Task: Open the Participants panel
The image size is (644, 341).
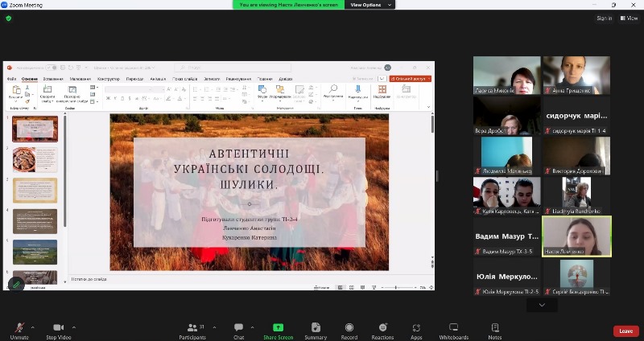Action: coord(192,328)
